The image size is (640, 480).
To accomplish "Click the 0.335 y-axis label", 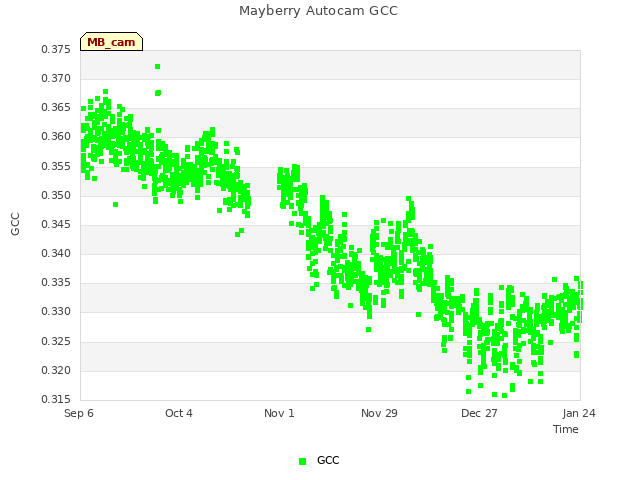I will pyautogui.click(x=56, y=282).
